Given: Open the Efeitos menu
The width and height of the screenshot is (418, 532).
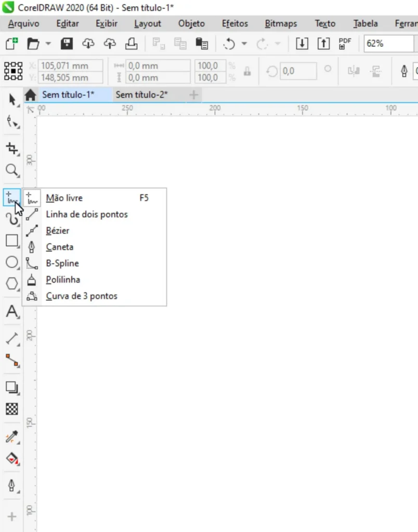Looking at the screenshot, I should (235, 23).
